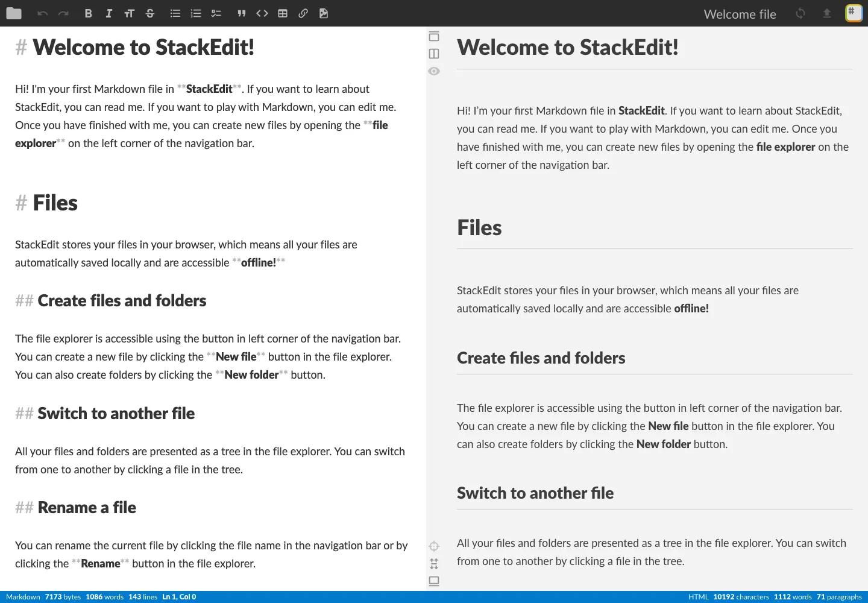Insert a hyperlink
This screenshot has height=603, width=868.
tap(303, 13)
